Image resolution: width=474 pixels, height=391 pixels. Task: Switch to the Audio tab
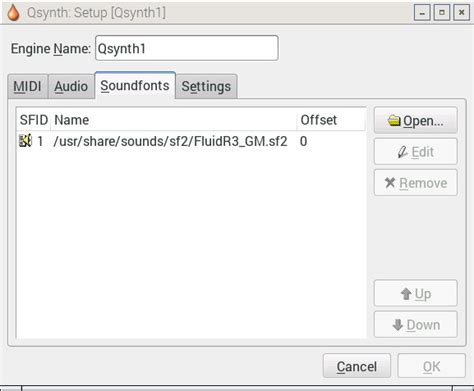pyautogui.click(x=71, y=86)
